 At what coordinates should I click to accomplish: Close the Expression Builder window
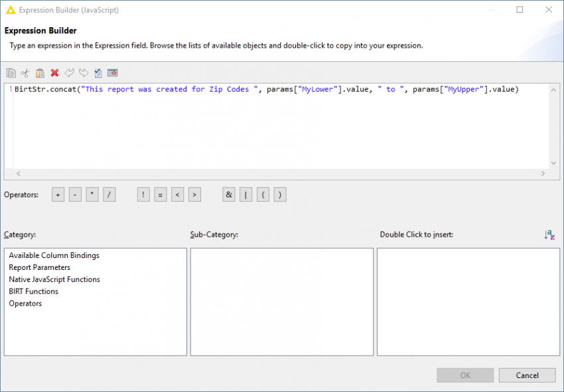pyautogui.click(x=549, y=10)
